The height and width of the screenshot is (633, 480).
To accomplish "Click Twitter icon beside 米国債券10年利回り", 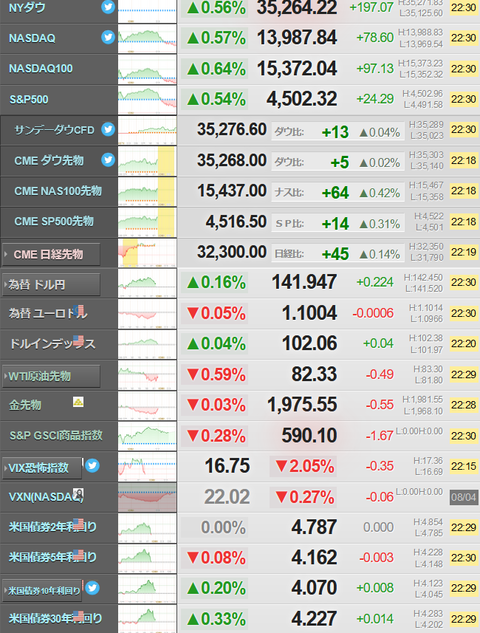I will coord(92,588).
